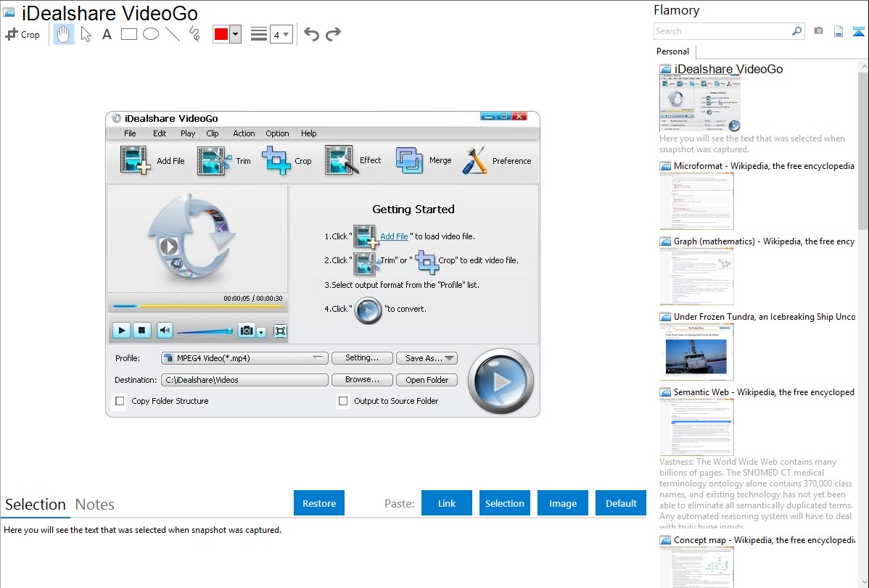The image size is (869, 588).
Task: Click the Restore button
Action: tap(319, 502)
